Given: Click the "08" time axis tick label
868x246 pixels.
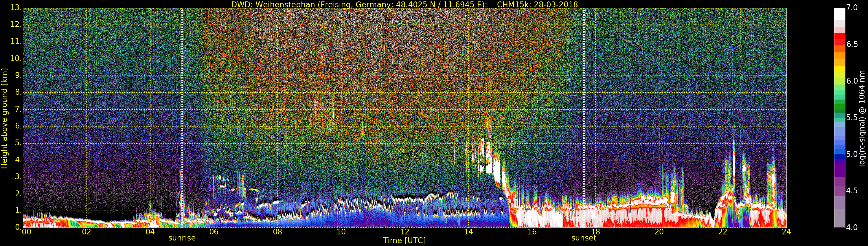Looking at the screenshot, I should pos(278,232).
